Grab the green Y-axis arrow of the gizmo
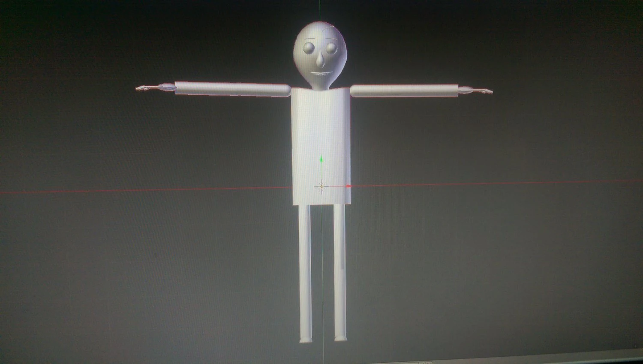This screenshot has width=643, height=364. pyautogui.click(x=321, y=159)
